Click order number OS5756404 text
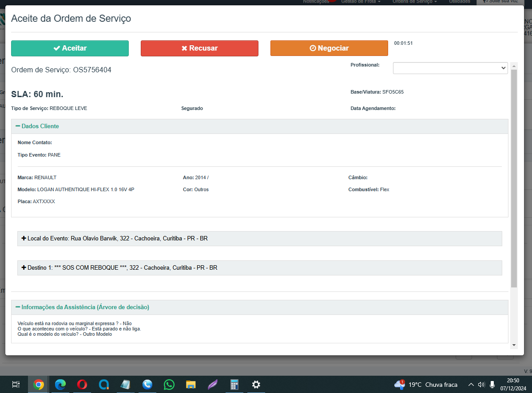 (x=92, y=70)
